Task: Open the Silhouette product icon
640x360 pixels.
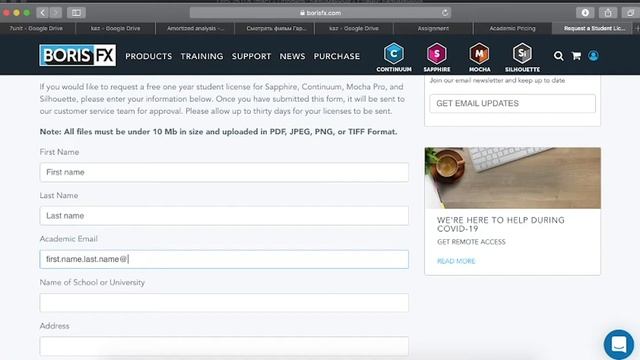Action: (x=522, y=57)
